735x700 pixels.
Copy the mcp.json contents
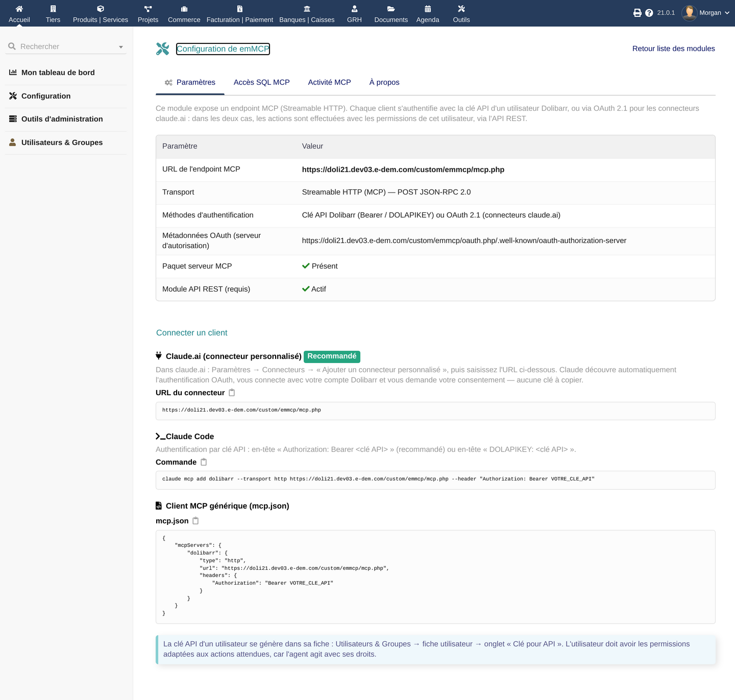195,521
